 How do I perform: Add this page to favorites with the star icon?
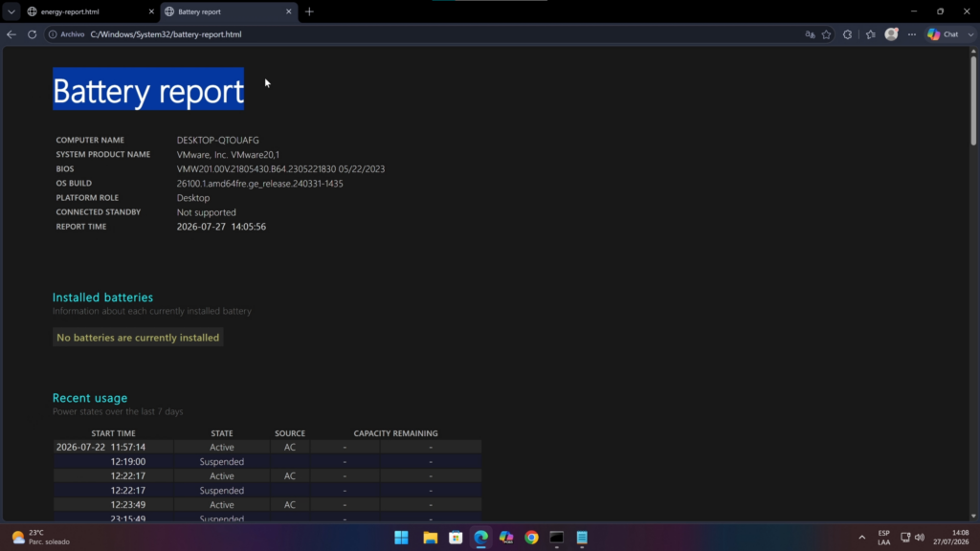[x=826, y=34]
